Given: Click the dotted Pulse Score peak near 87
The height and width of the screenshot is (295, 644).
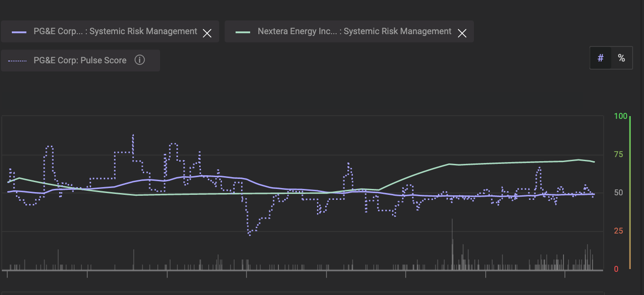Looking at the screenshot, I should tap(133, 136).
